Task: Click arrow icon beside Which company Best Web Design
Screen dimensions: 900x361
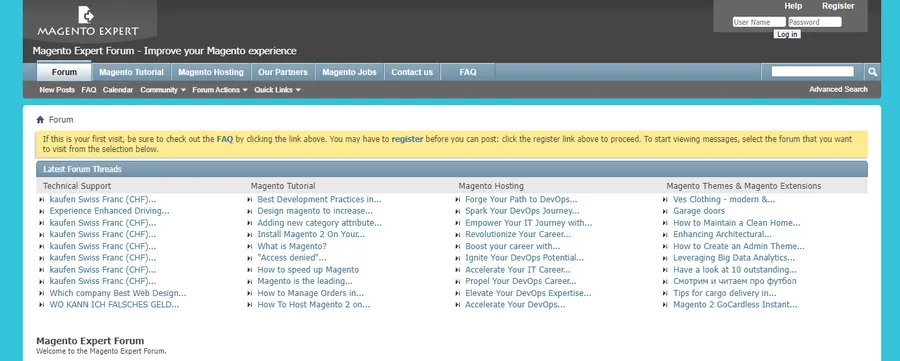Action: tap(41, 293)
